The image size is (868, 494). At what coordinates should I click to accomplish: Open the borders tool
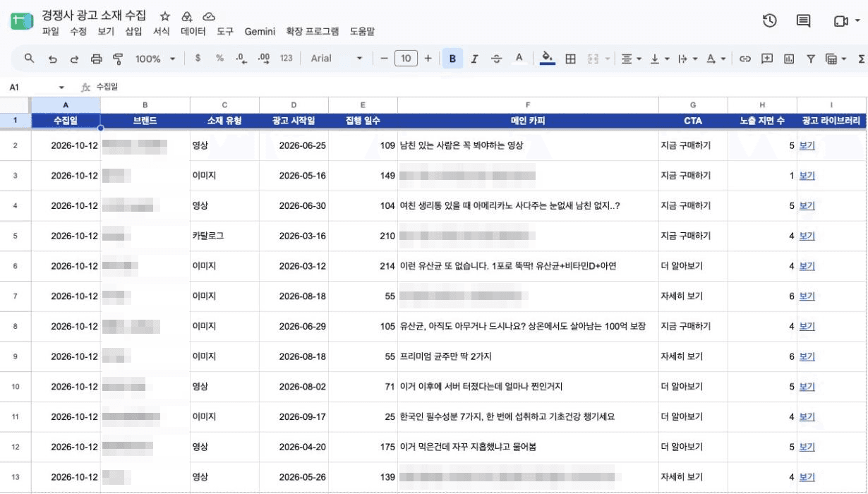[x=570, y=59]
